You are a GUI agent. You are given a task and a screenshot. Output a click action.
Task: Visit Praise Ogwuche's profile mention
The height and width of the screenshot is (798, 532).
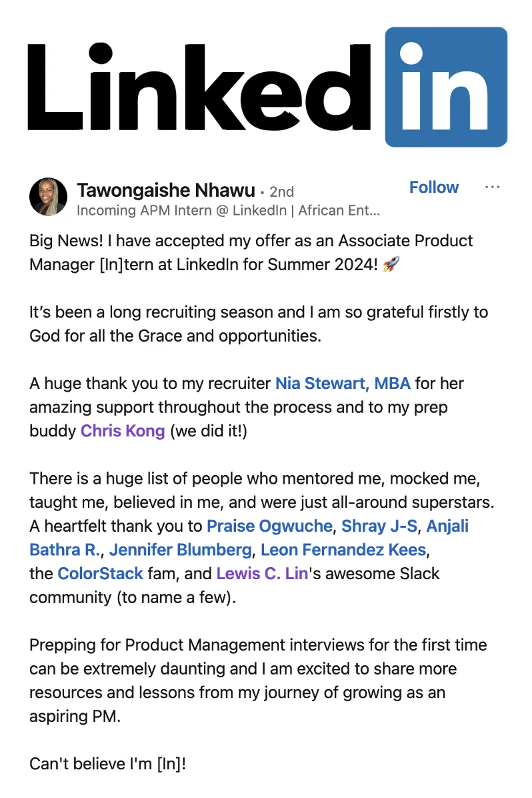point(269,526)
